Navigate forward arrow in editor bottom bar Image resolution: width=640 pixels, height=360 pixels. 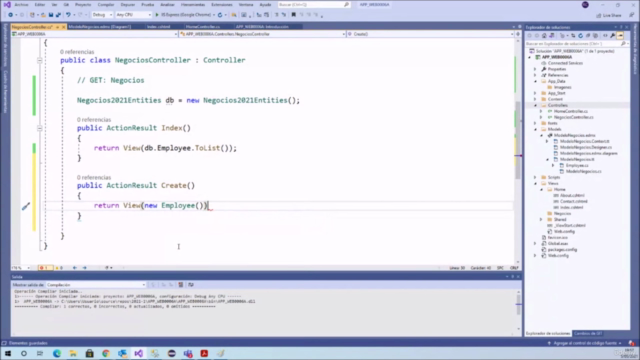tap(84, 268)
